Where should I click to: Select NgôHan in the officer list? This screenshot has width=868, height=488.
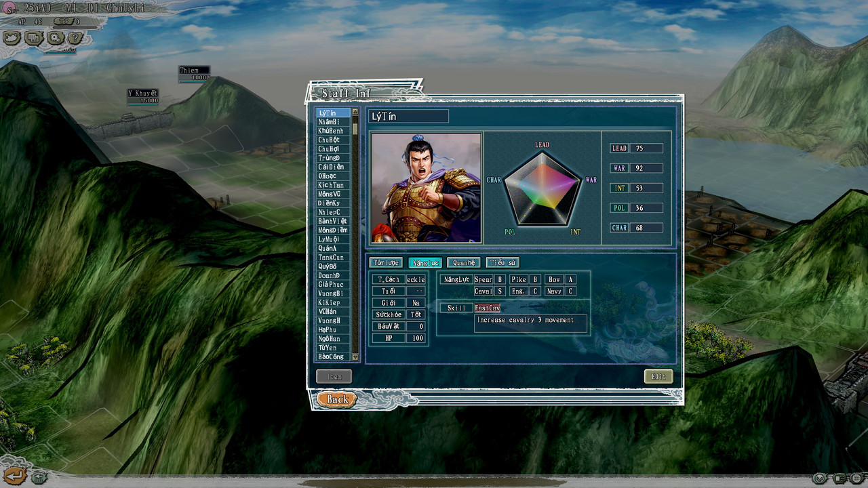(x=333, y=339)
